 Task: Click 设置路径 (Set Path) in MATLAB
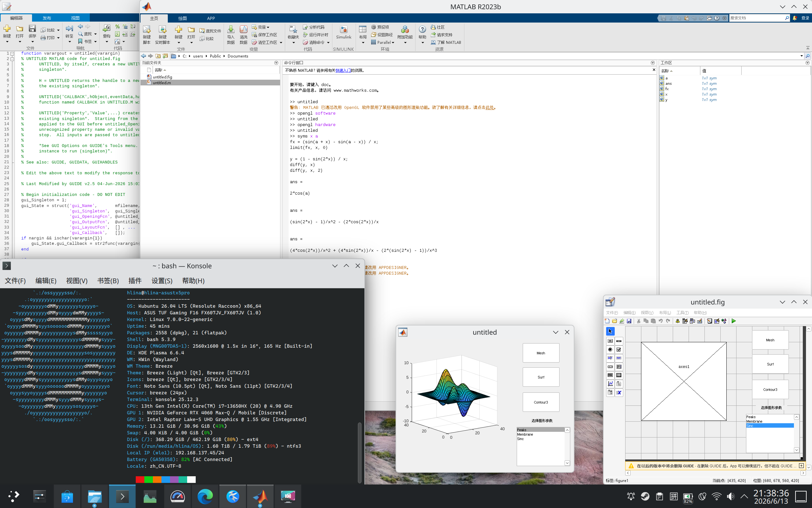[382, 35]
